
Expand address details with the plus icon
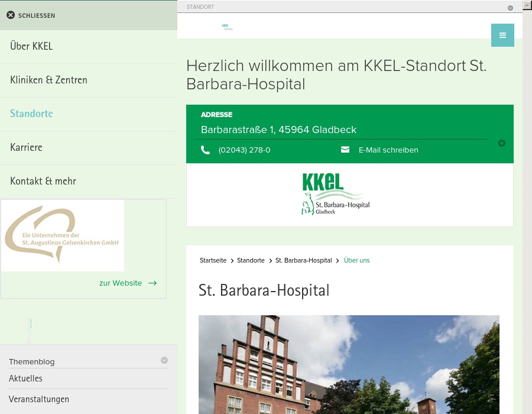[x=501, y=143]
